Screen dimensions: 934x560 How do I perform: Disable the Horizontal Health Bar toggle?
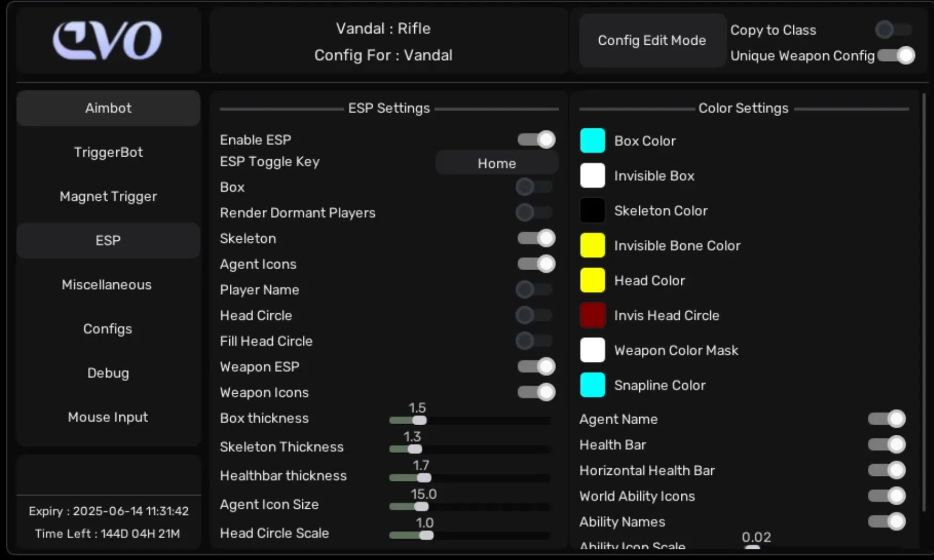click(x=887, y=470)
